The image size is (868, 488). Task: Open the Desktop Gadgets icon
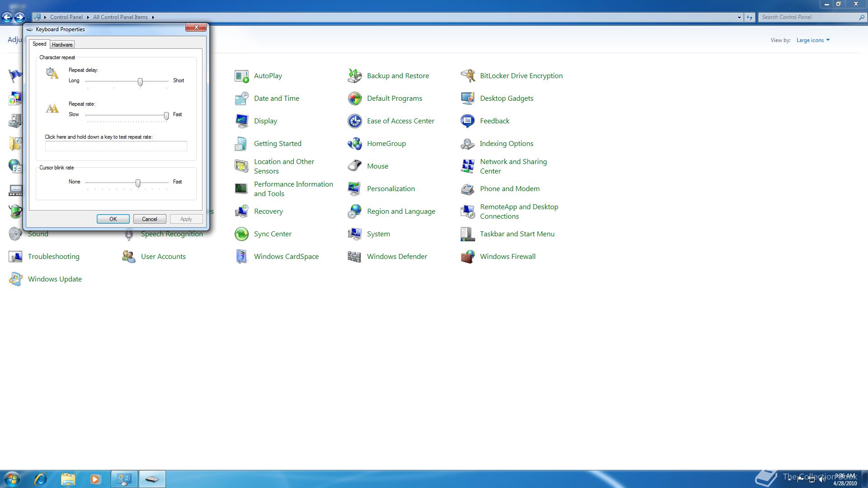click(467, 99)
